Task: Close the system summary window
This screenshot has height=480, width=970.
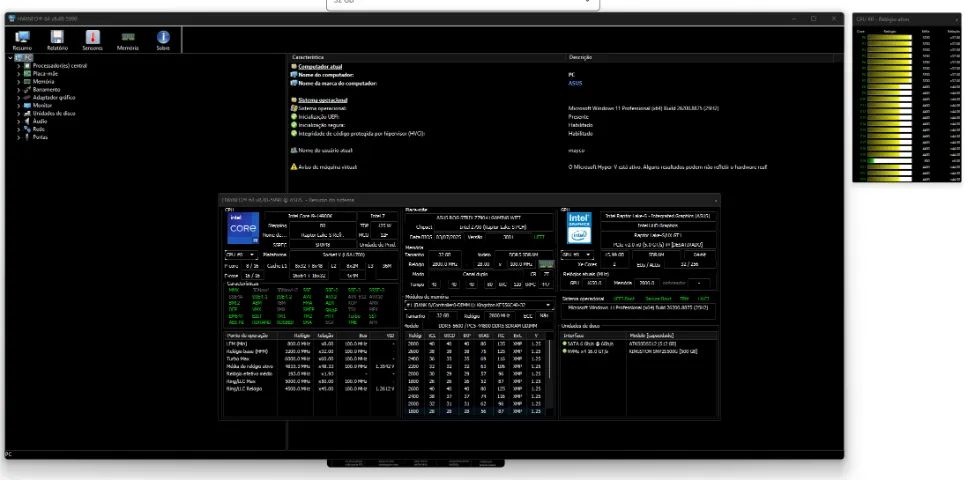Action: (x=716, y=200)
